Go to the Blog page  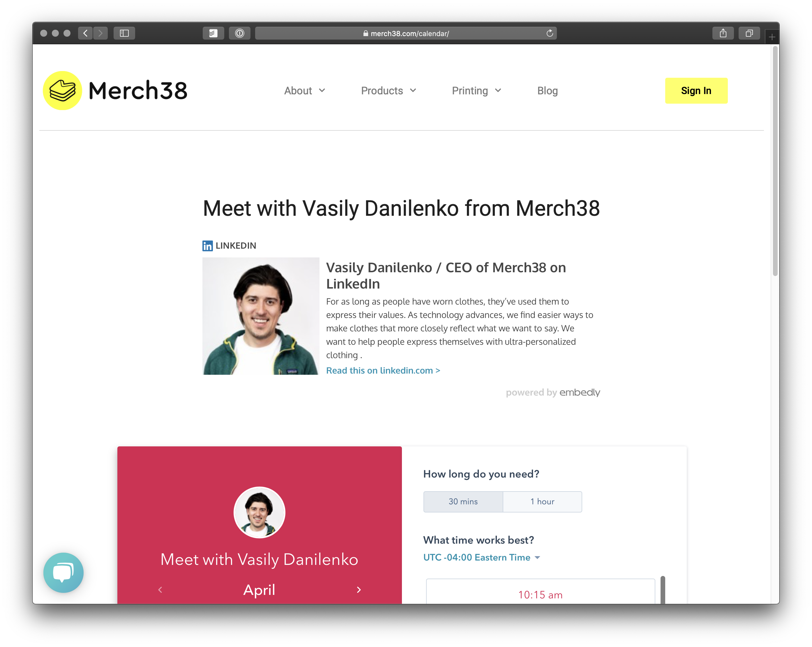(547, 90)
